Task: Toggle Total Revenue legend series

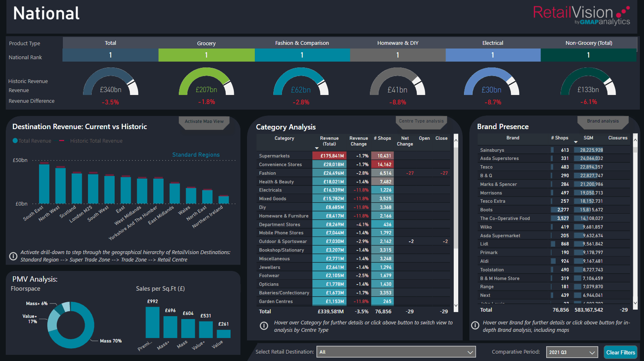Action: tap(32, 141)
